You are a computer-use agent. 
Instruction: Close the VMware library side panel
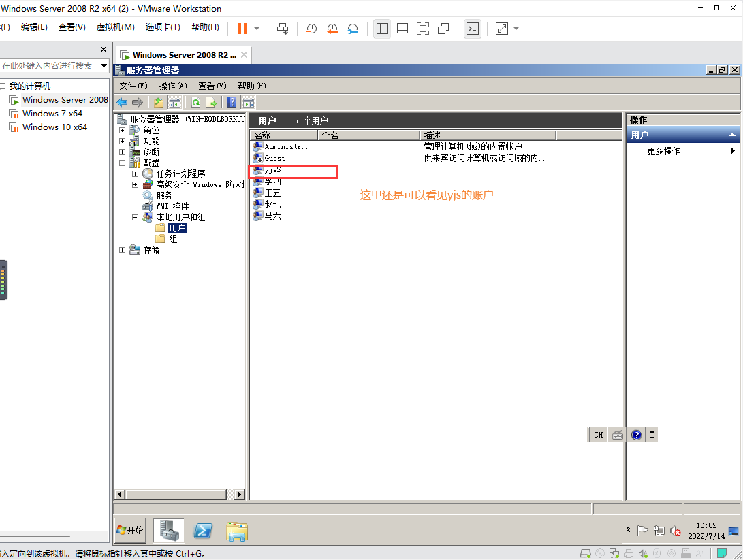104,49
